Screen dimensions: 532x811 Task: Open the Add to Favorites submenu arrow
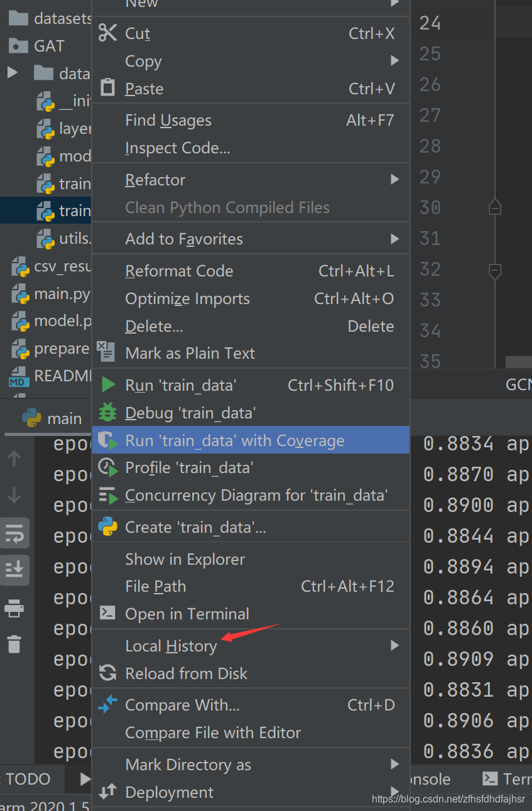pyautogui.click(x=394, y=239)
